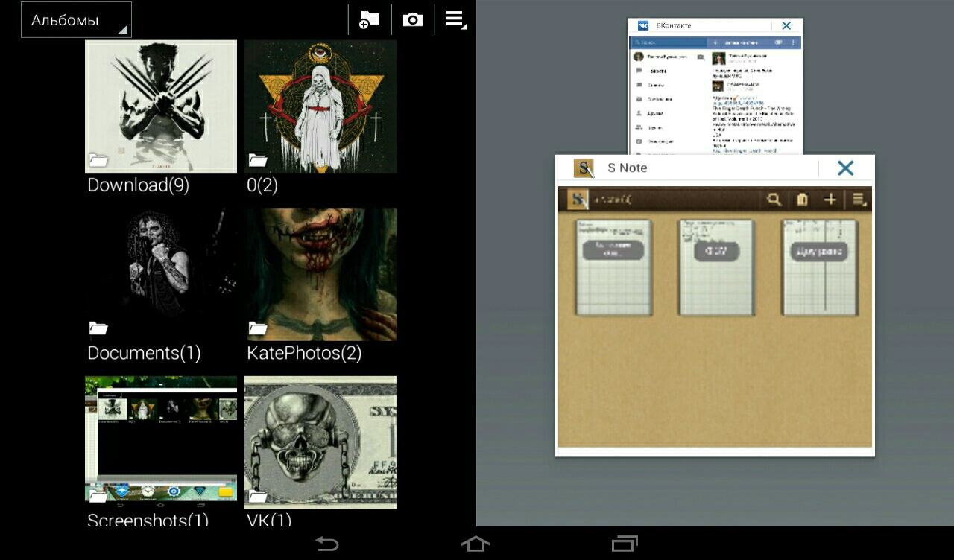Tap the S Note app icon in card header

coord(584,168)
